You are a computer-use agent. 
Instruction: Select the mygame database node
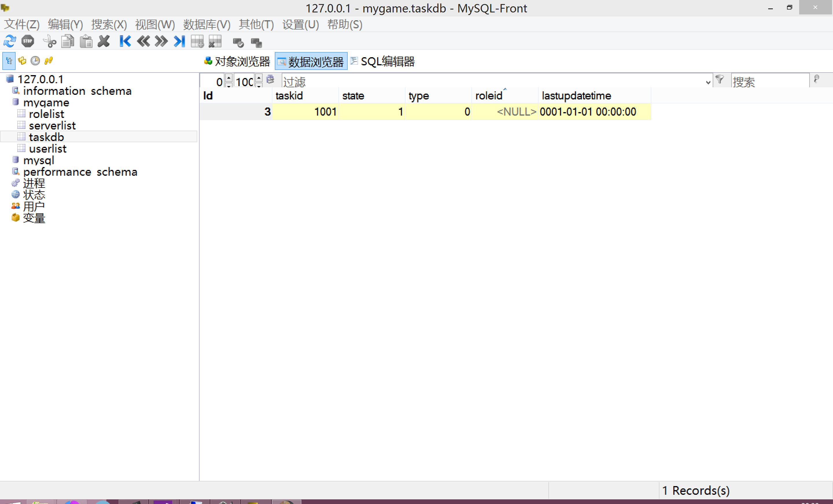pos(46,102)
